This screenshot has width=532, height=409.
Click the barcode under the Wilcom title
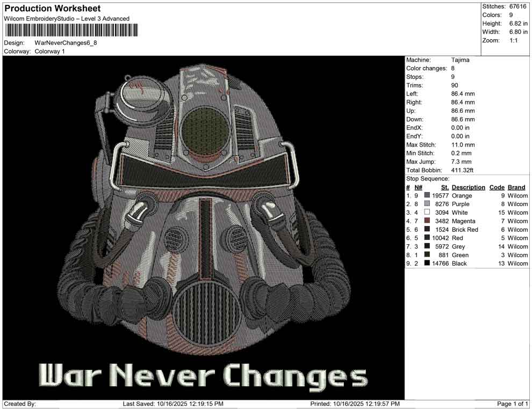click(71, 31)
